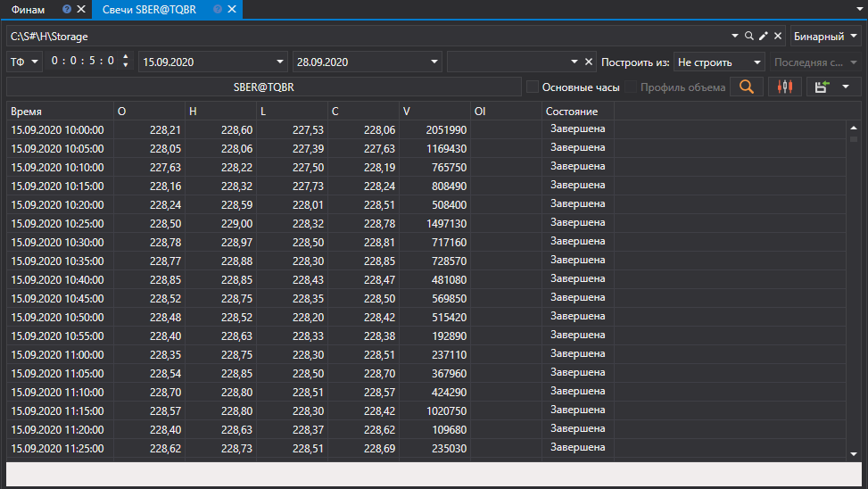Click the storage path search magnifier icon

[x=749, y=36]
